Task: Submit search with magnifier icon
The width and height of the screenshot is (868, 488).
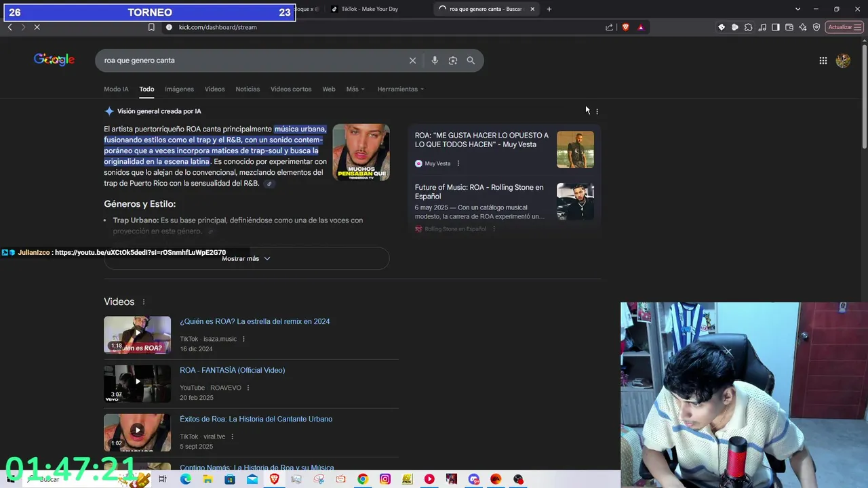Action: pos(471,60)
